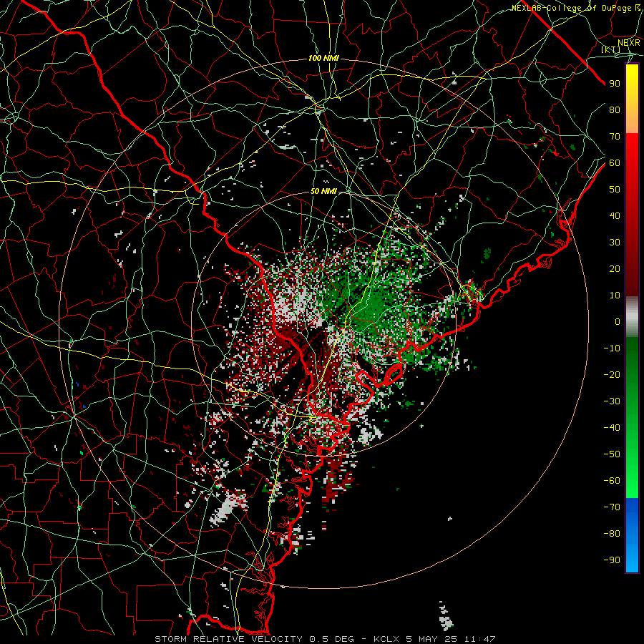Click the gray zero-velocity band of the color bar

tap(632, 317)
